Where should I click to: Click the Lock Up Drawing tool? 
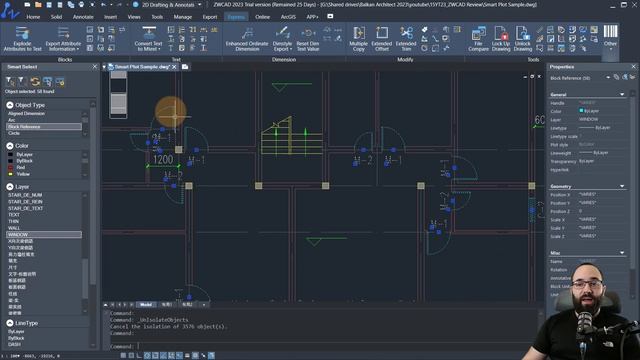coord(501,39)
